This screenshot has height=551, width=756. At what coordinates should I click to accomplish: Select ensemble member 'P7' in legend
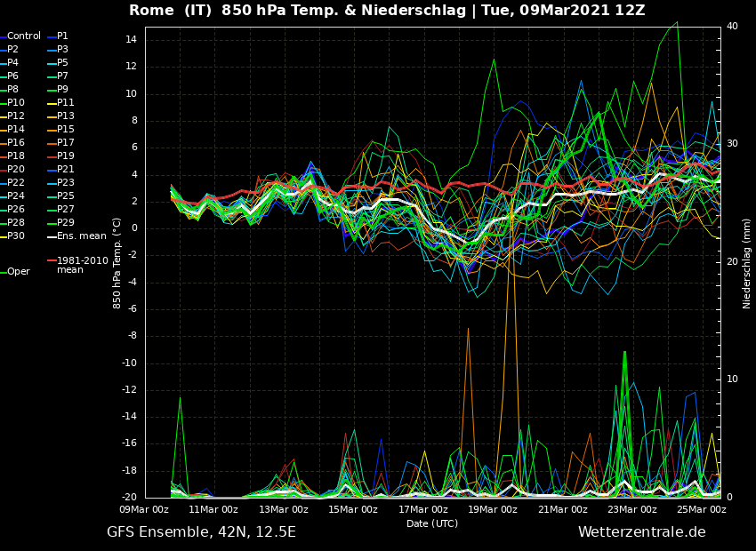tap(62, 76)
